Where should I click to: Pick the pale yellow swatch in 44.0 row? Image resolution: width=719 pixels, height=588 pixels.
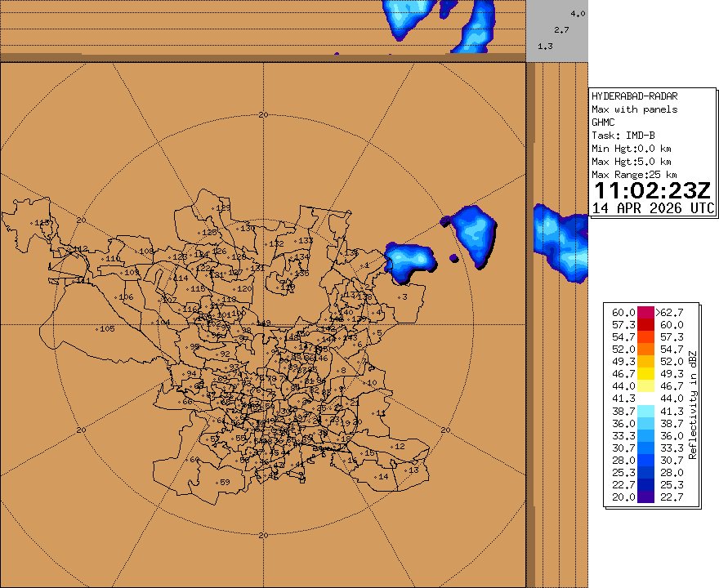(x=645, y=386)
